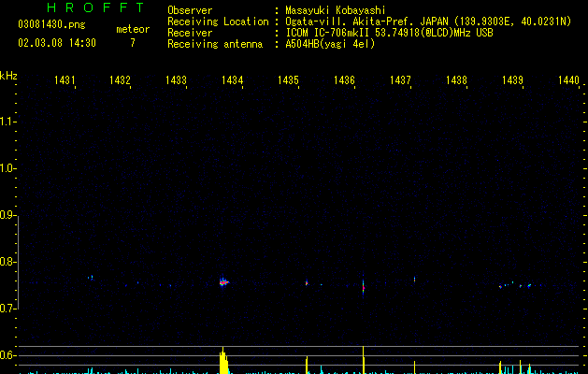Click the 1439 time axis label
The height and width of the screenshot is (374, 588).
pos(512,80)
